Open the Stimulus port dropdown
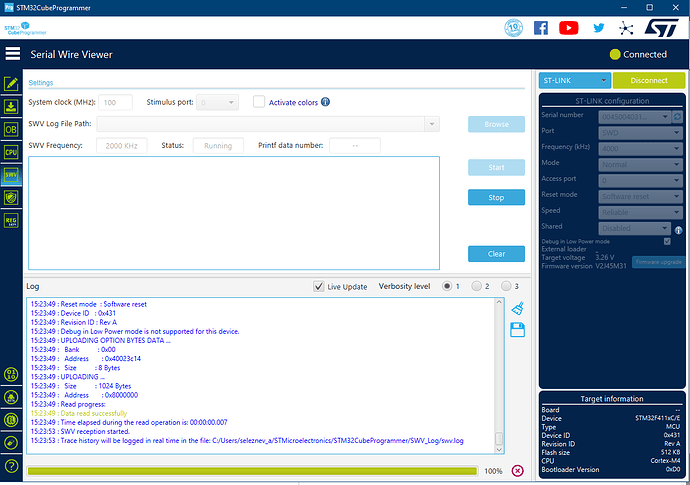Screen dimensions: 690x485 click(232, 102)
